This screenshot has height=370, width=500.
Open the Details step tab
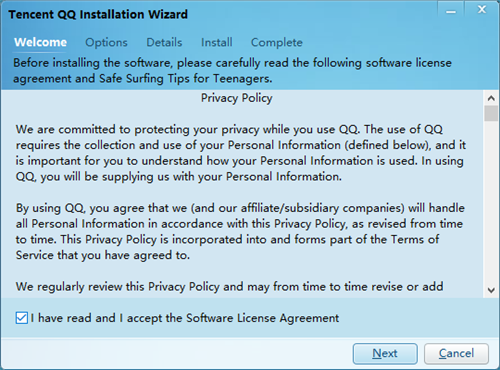tap(164, 42)
